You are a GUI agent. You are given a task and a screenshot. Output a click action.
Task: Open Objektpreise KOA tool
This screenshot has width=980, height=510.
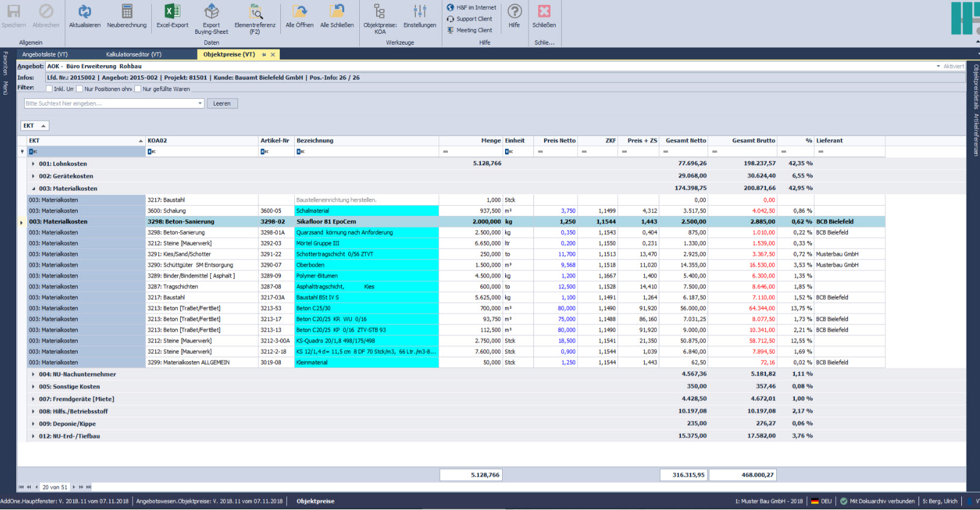[380, 12]
